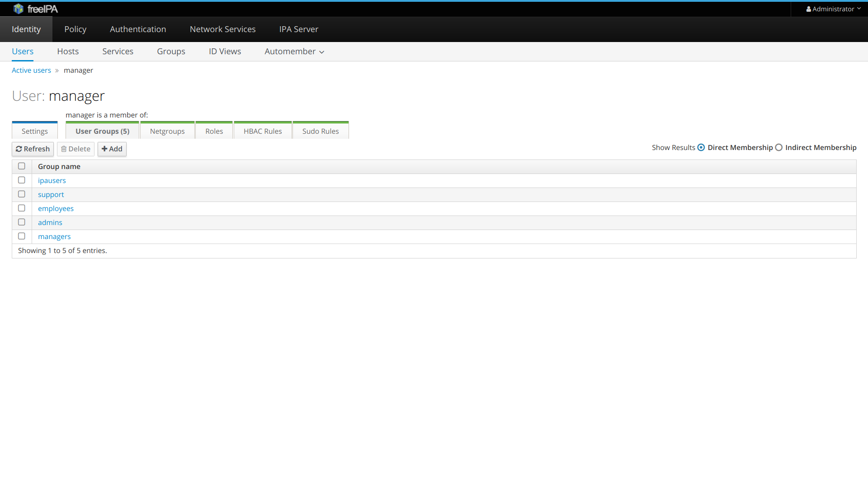Image resolution: width=868 pixels, height=488 pixels.
Task: Click the Administrator user icon
Action: coord(808,9)
